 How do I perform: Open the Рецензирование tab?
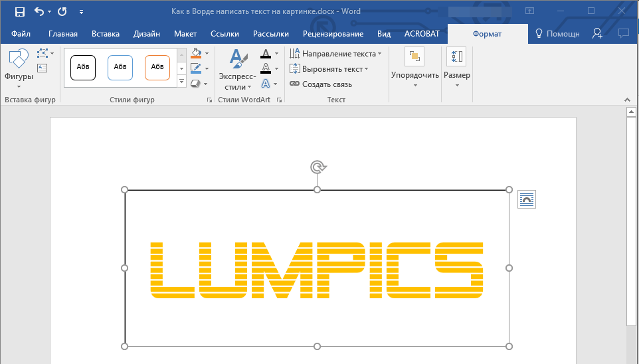[333, 34]
